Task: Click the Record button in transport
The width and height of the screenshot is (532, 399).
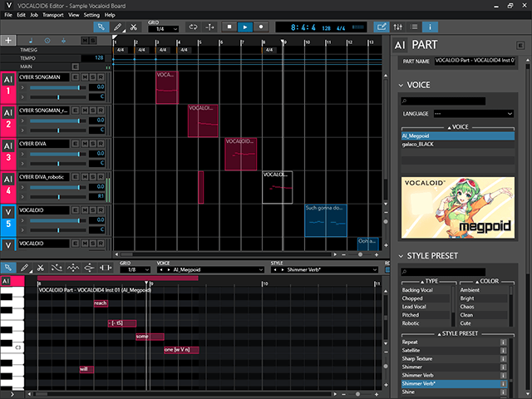Action: (260, 27)
